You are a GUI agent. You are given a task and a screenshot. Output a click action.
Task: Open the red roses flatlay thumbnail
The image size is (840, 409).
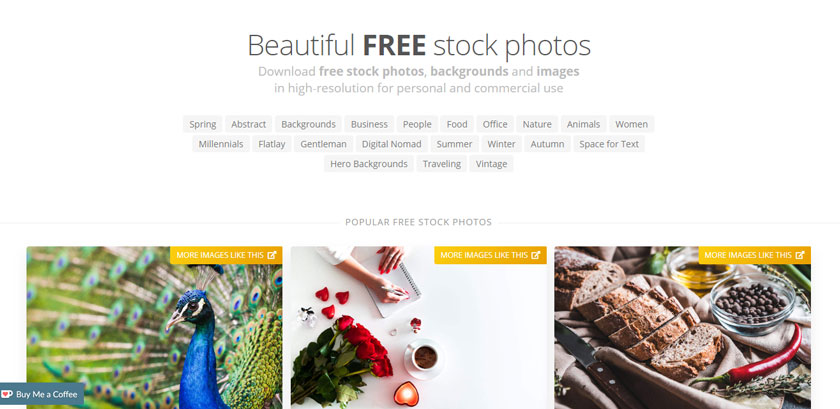click(x=418, y=328)
